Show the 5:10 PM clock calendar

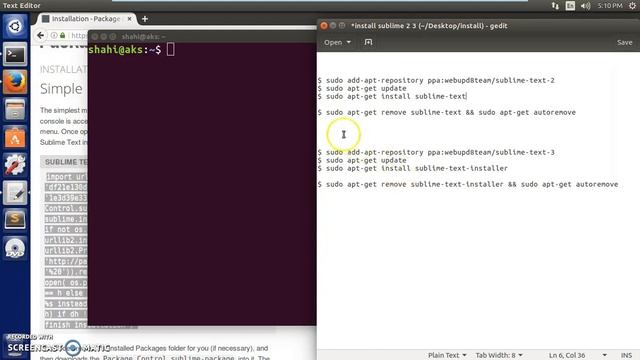pos(610,6)
